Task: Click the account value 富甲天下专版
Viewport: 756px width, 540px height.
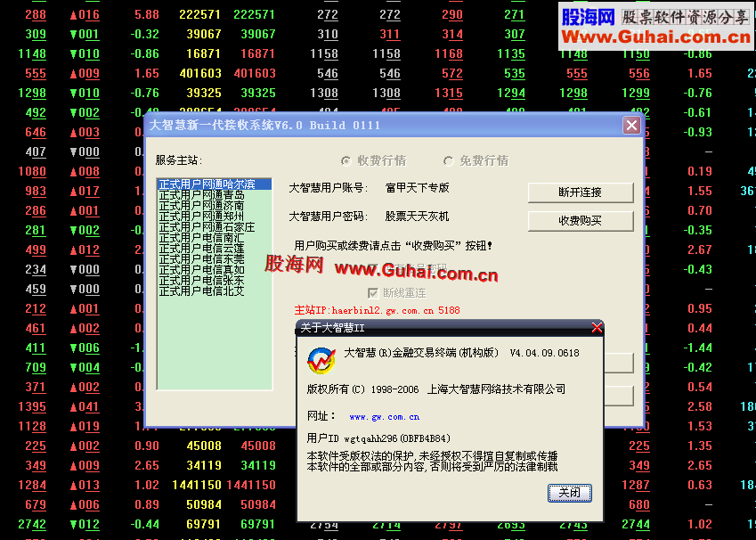Action: [x=418, y=188]
